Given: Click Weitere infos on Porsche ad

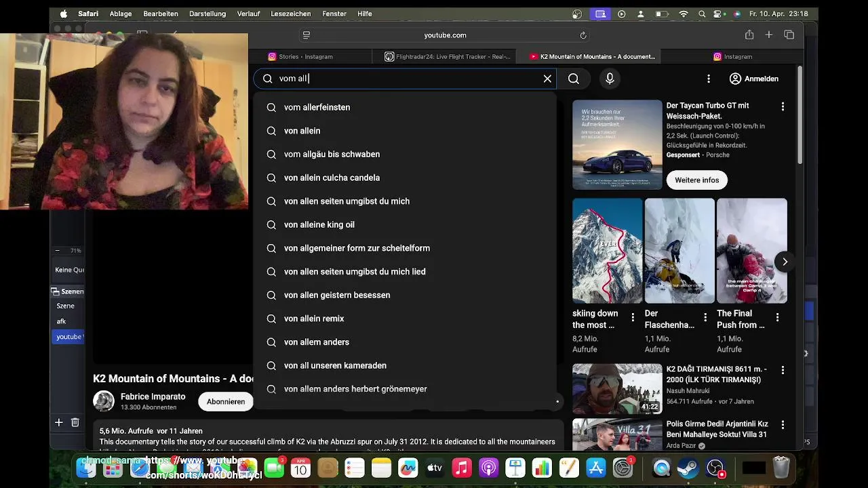Looking at the screenshot, I should click(697, 180).
